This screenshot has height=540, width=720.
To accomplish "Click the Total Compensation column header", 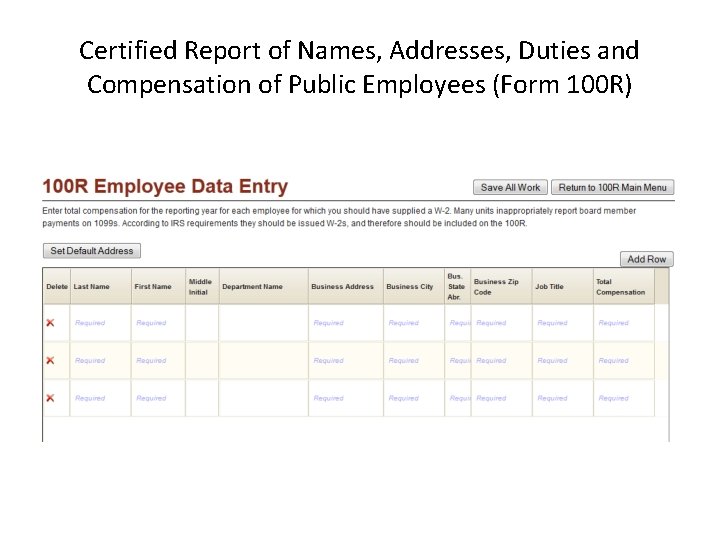I will coord(624,287).
